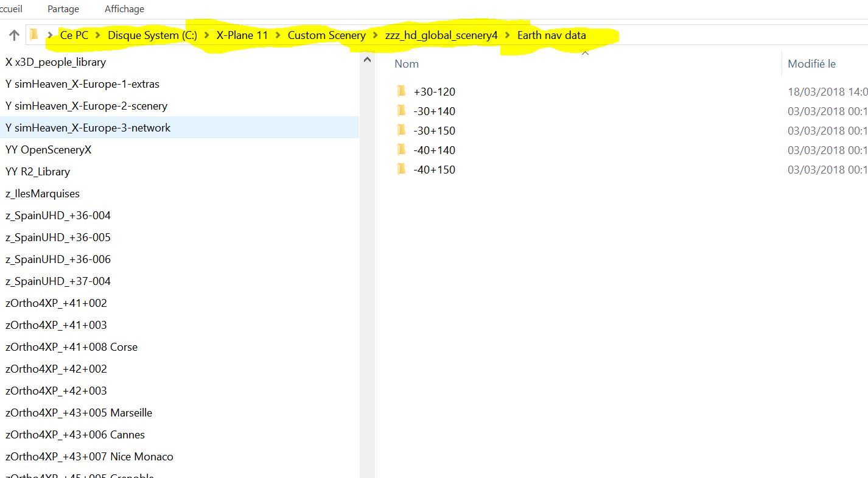Select zOrtho4XP_+43+006 Cannes folder

pos(75,435)
